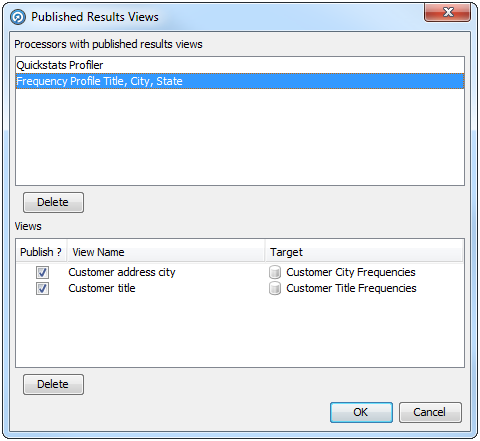This screenshot has width=480, height=441.
Task: Click database icon beside Customer City Frequencies
Action: point(275,272)
